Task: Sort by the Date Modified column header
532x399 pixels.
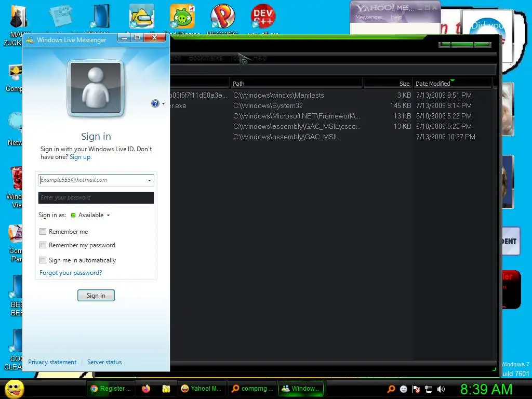Action: [453, 84]
